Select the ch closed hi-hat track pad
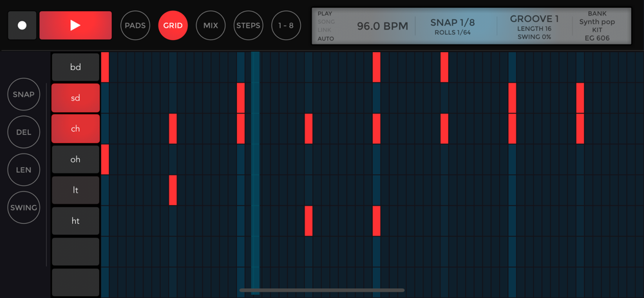The image size is (644, 298). point(75,129)
